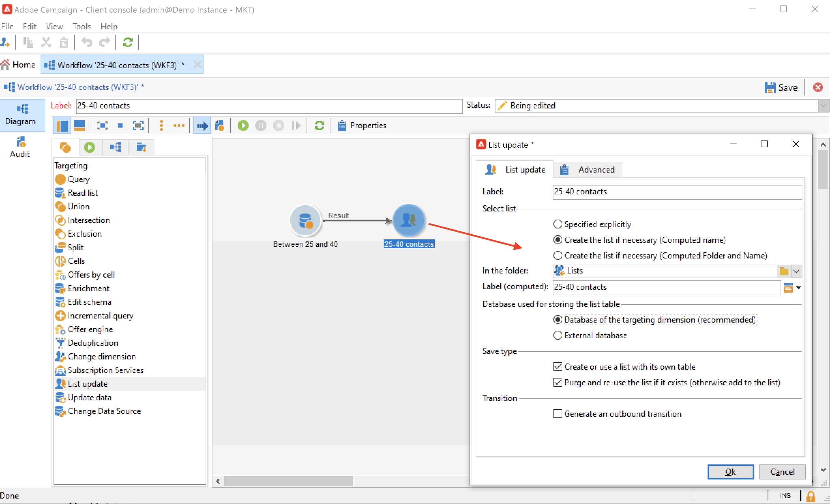The height and width of the screenshot is (504, 830).
Task: Click the horizontal scrollbar under the diagram
Action: 288,481
